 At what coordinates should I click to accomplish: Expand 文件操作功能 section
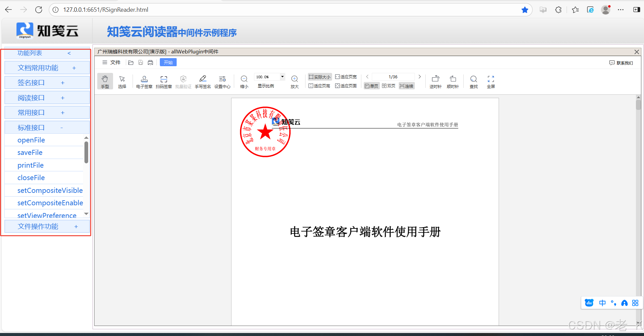tap(47, 226)
